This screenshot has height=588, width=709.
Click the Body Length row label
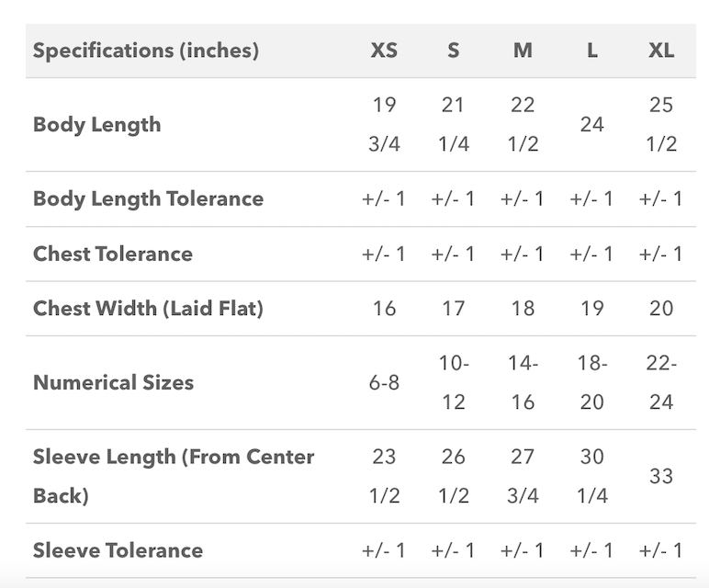tap(96, 124)
